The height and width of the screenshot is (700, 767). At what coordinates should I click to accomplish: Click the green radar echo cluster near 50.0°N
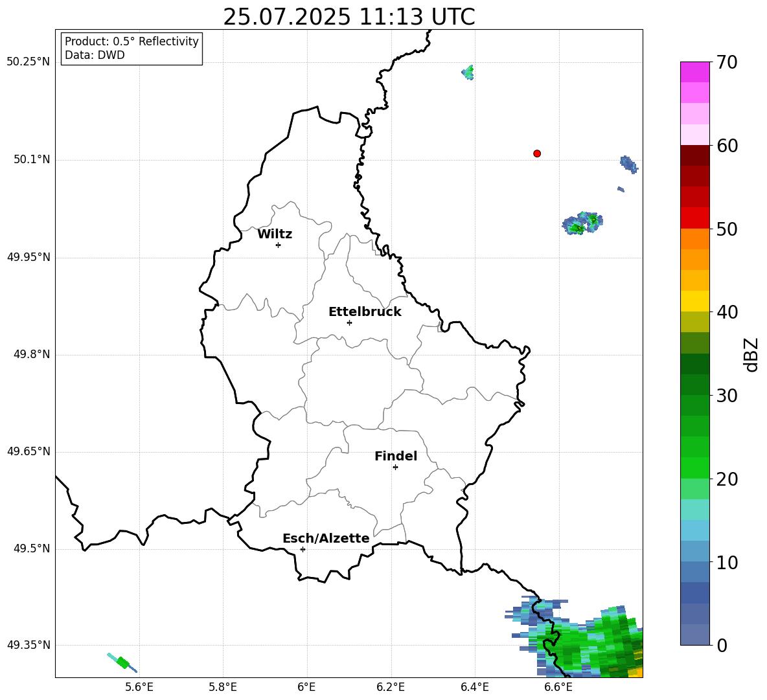pos(582,223)
